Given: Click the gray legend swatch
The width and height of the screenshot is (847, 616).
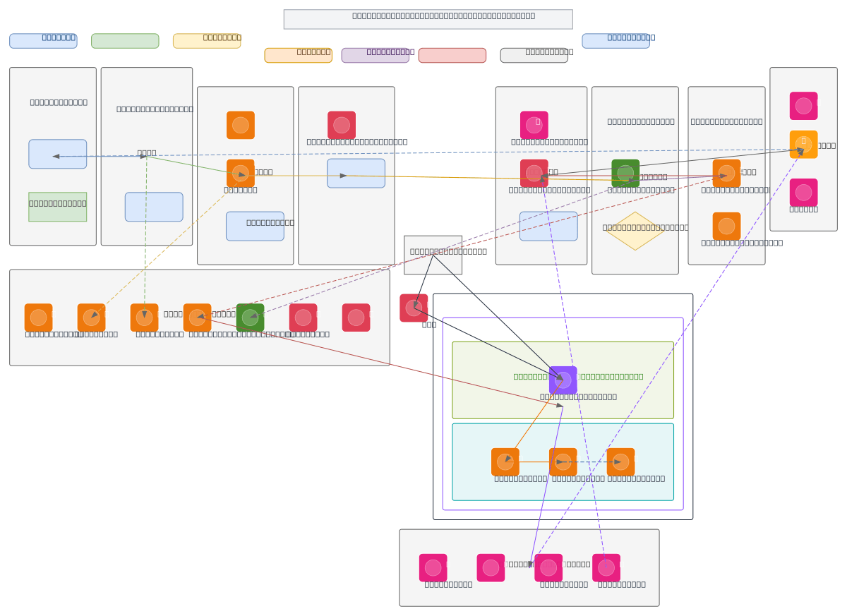Looking at the screenshot, I should 534,55.
